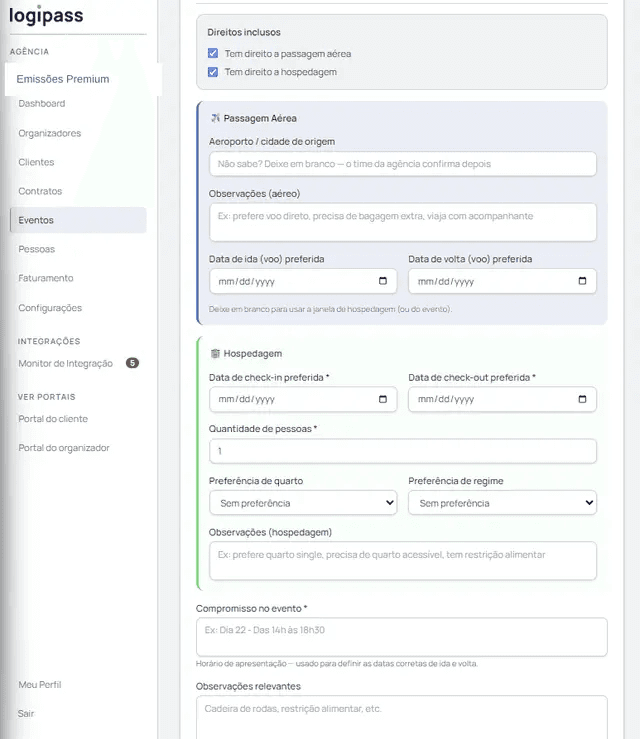Open calendar picker for check-in date

(x=383, y=399)
